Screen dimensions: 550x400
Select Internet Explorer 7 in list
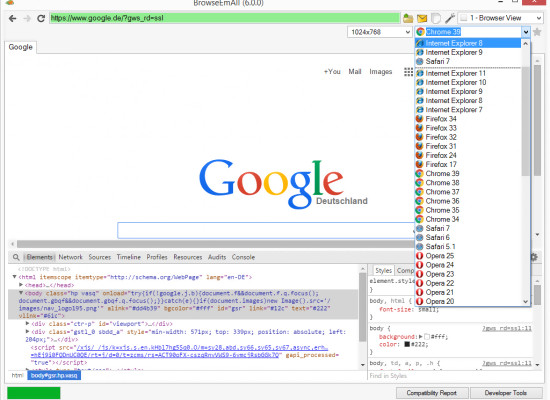pos(468,110)
